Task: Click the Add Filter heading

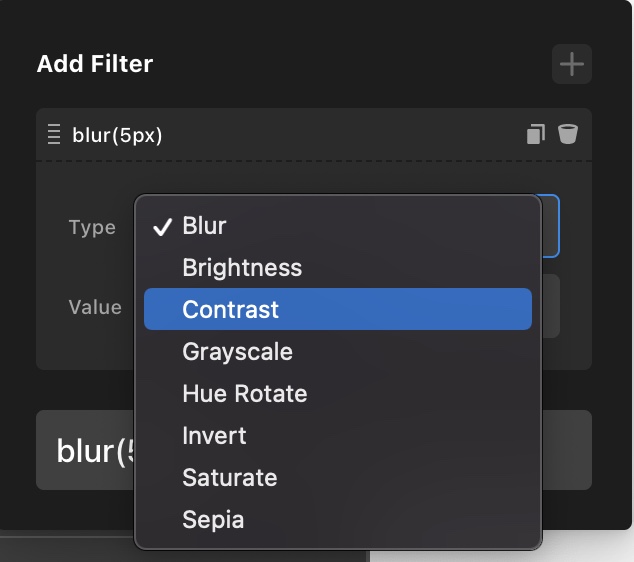Action: click(95, 65)
